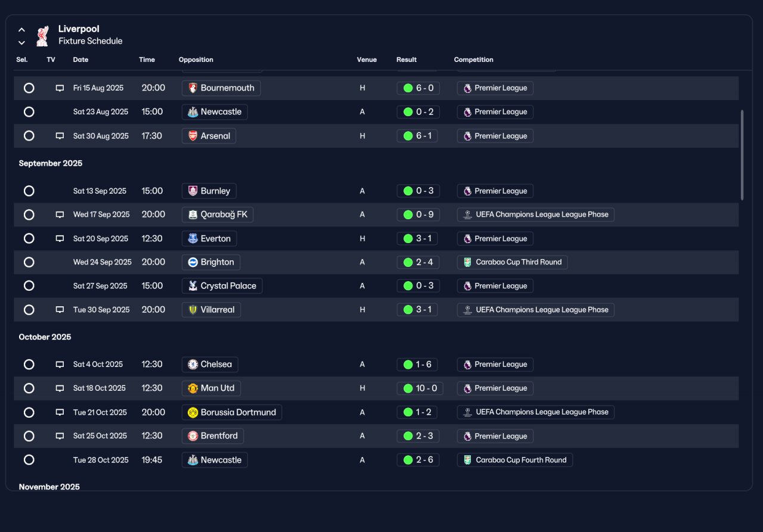Image resolution: width=763 pixels, height=532 pixels.
Task: Open the 0 - 9 result against Qarabağ
Action: tap(418, 214)
